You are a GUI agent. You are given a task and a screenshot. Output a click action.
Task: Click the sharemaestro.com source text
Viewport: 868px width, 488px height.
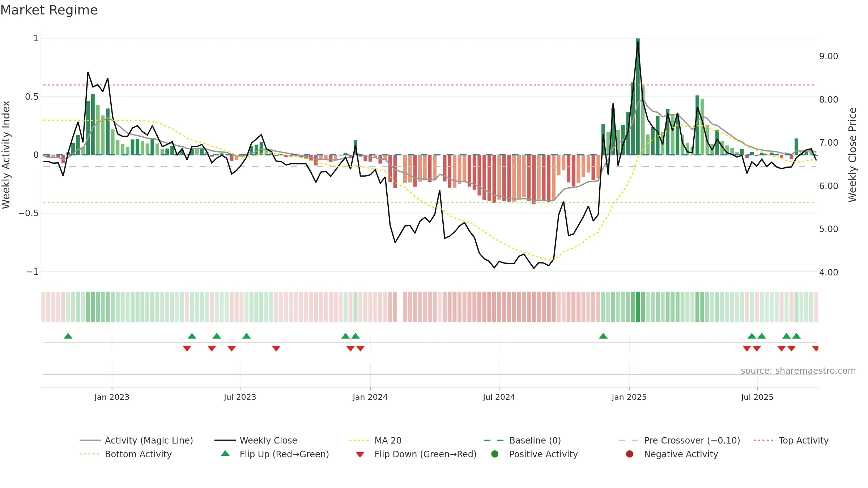tap(798, 371)
